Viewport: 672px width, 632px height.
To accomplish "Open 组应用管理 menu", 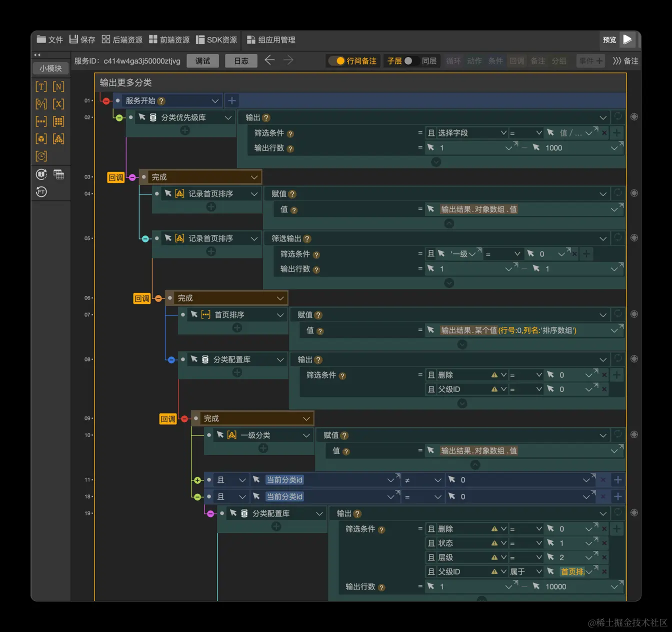I will point(271,39).
